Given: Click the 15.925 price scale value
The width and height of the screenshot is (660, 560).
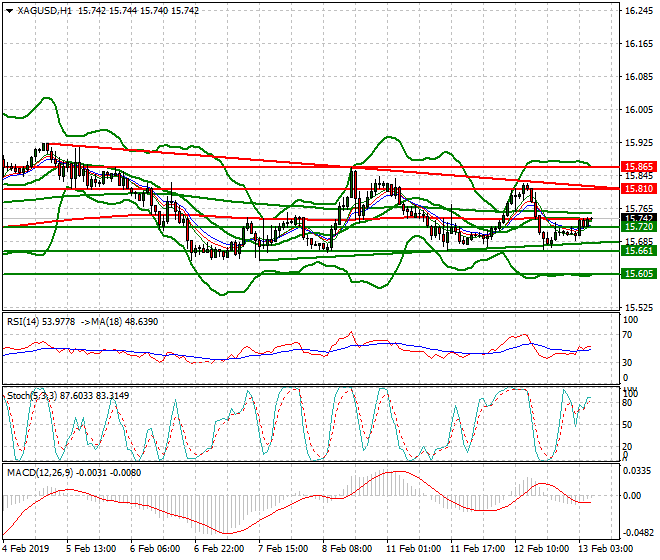Looking at the screenshot, I should pos(639,143).
